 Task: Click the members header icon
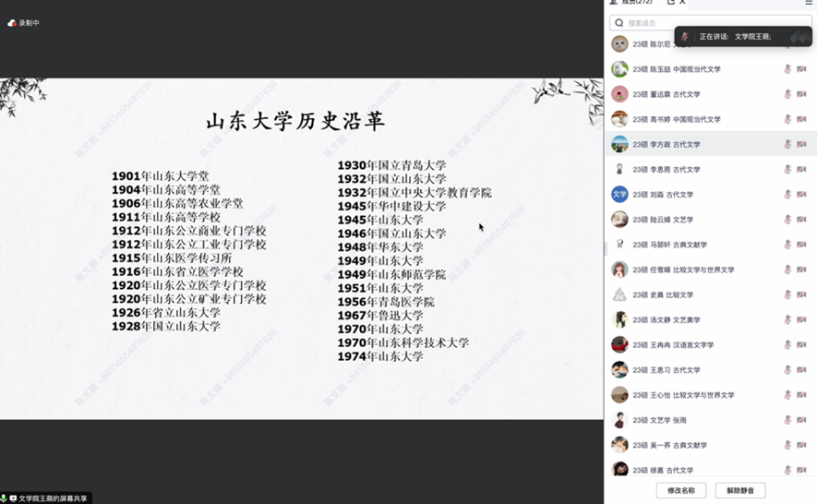point(614,3)
